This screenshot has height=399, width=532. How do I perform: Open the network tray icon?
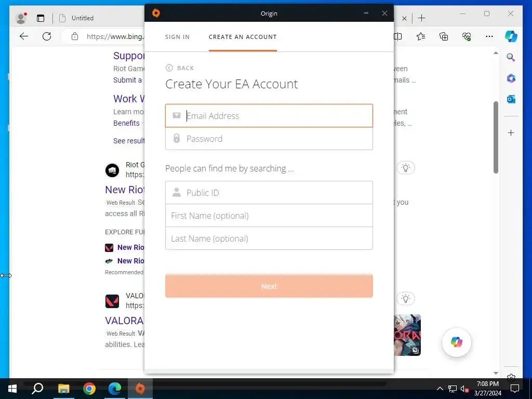pos(453,389)
